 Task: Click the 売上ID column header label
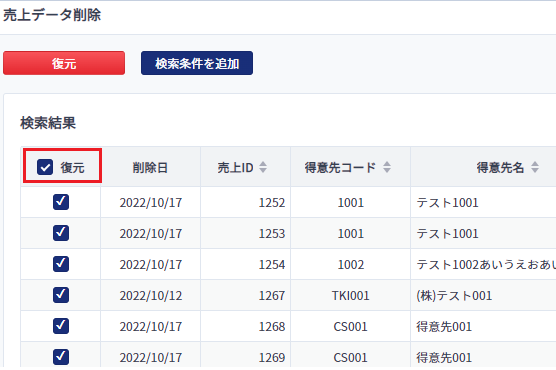coord(235,167)
